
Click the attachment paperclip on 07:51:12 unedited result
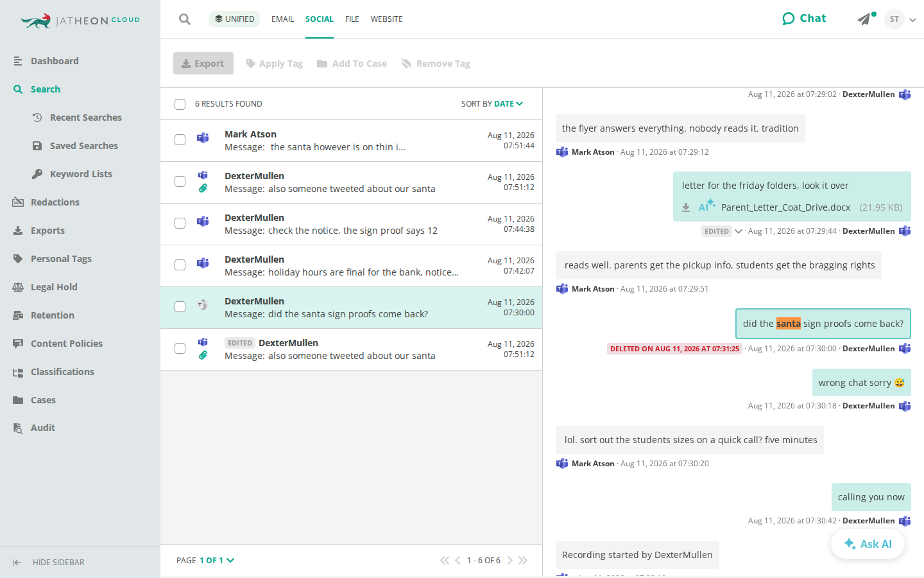click(203, 188)
